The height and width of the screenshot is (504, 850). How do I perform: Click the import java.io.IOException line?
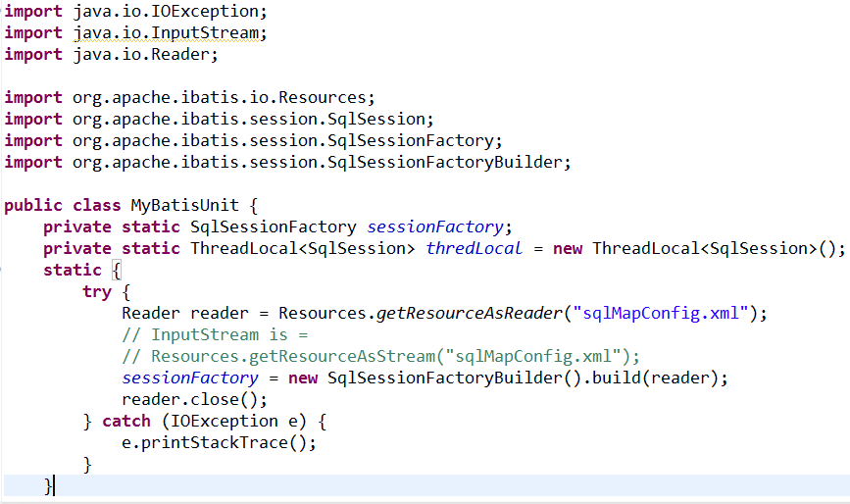[136, 11]
